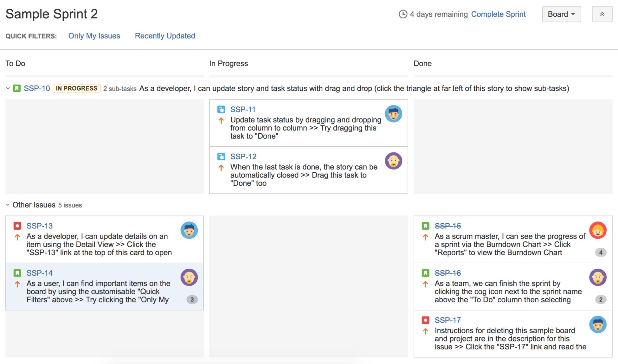Image resolution: width=618 pixels, height=364 pixels.
Task: Open the SSP-13 issue link
Action: point(40,226)
